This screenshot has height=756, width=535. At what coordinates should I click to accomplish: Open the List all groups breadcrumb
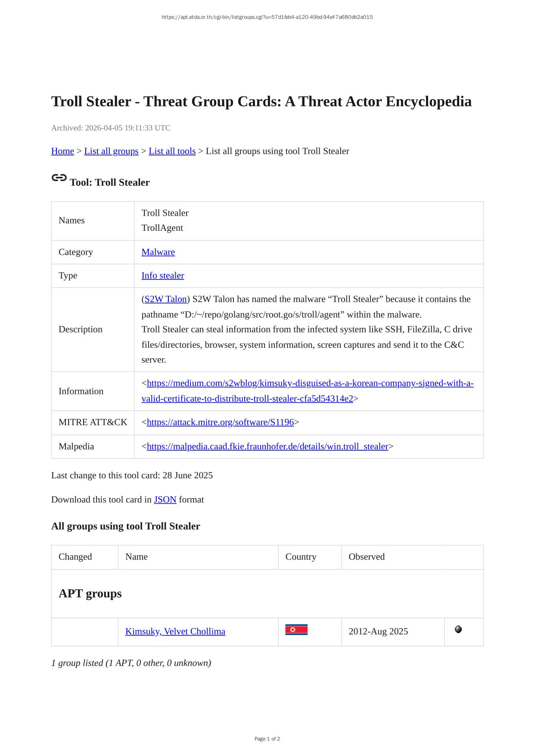coord(111,151)
